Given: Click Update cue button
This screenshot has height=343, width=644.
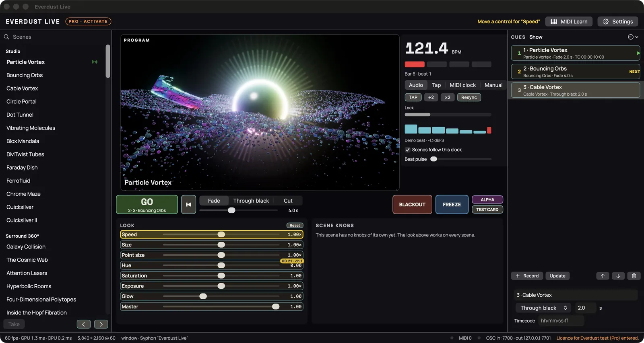Looking at the screenshot, I should pos(557,276).
